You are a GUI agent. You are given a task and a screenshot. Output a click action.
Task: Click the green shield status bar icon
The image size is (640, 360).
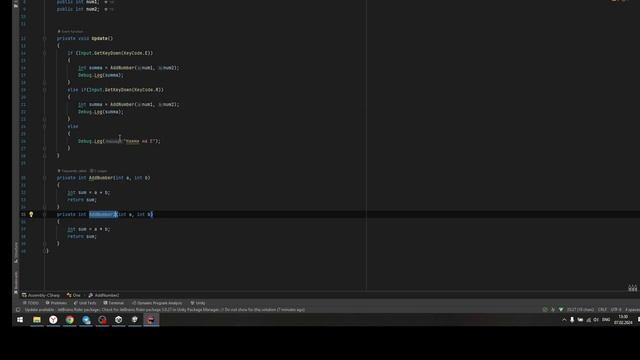(561, 310)
